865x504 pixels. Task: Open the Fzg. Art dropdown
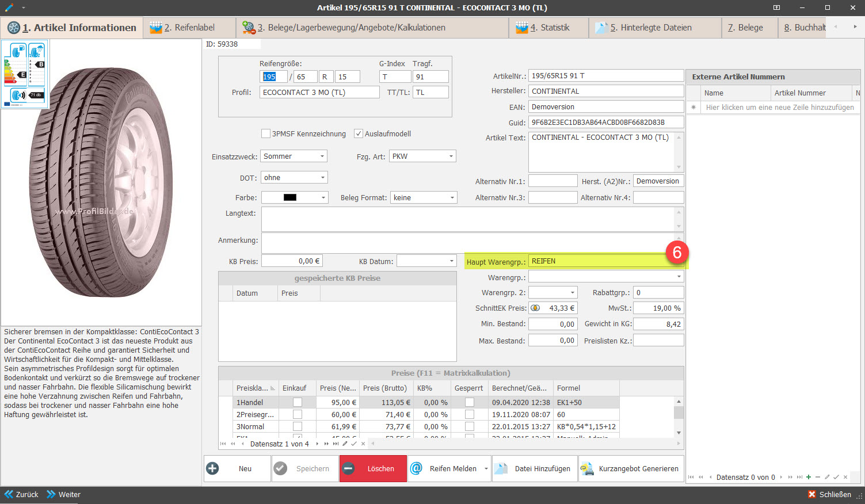451,156
